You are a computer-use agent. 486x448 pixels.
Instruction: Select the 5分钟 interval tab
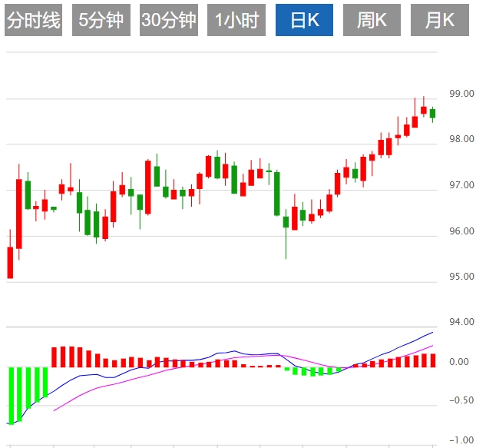[101, 20]
